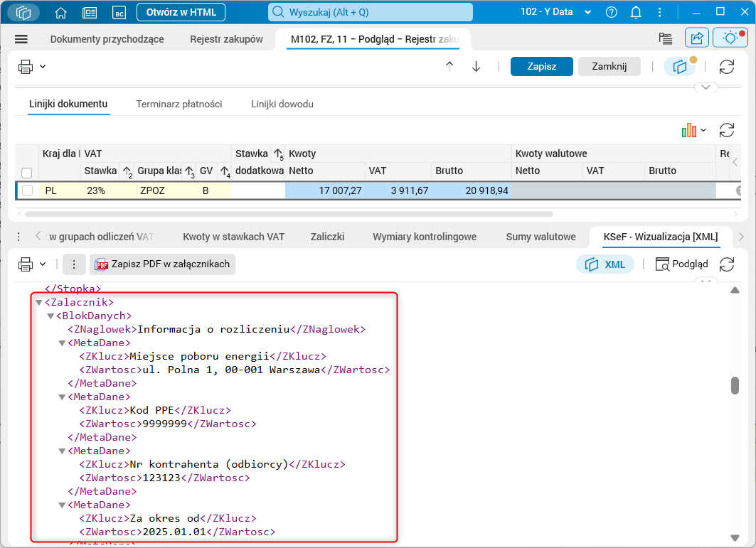Open the application logo menu icon
The height and width of the screenshot is (548, 756).
pyautogui.click(x=23, y=13)
